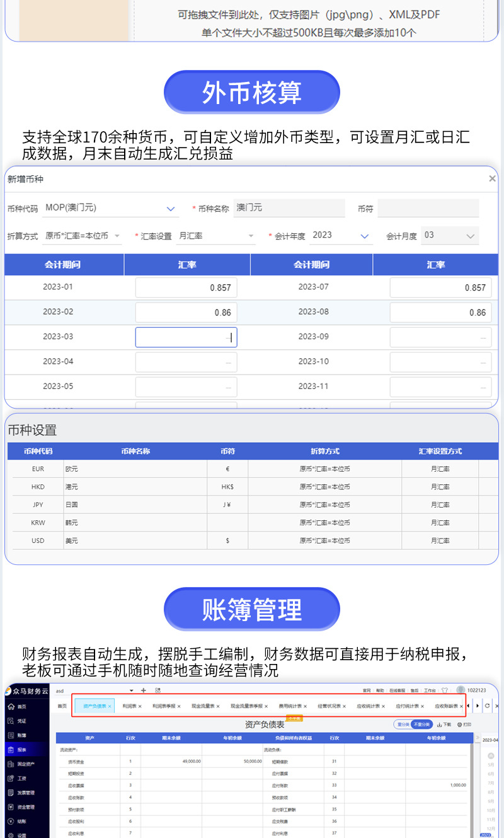Switch to the 资产负债表 tab
The image size is (504, 838).
[x=94, y=706]
